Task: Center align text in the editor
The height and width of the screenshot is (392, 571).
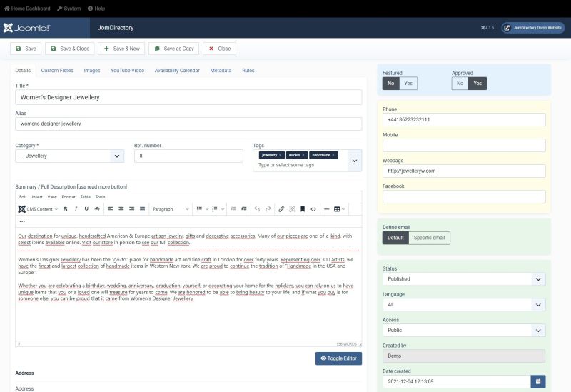Action: (x=121, y=209)
